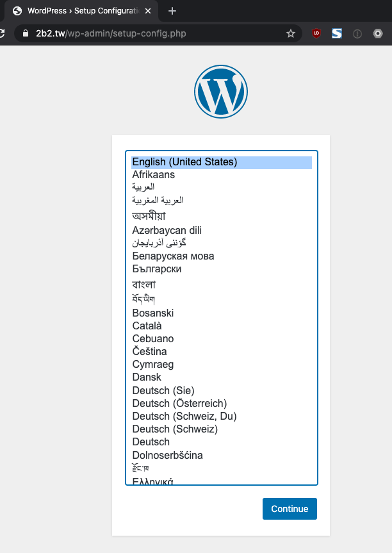Select Беларуская мова language

(x=222, y=256)
